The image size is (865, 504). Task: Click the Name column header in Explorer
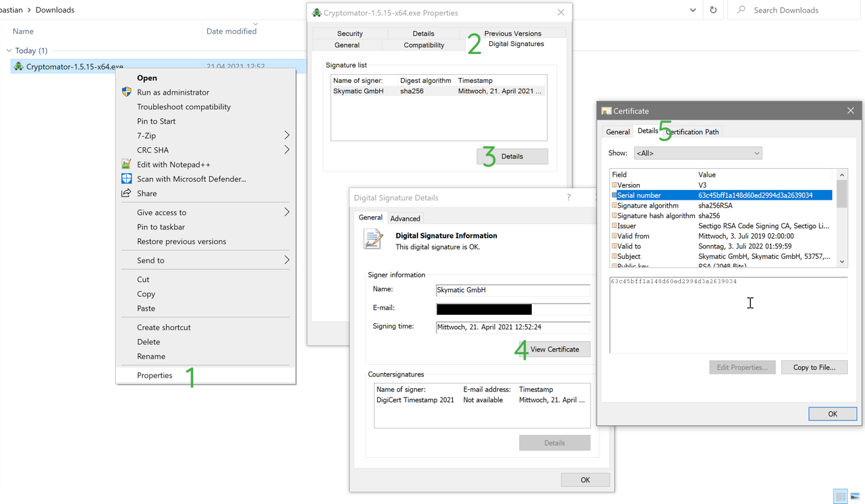click(x=23, y=31)
